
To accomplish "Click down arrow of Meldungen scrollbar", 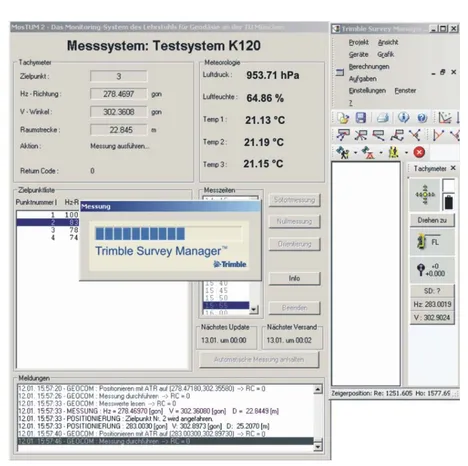I will [318, 447].
